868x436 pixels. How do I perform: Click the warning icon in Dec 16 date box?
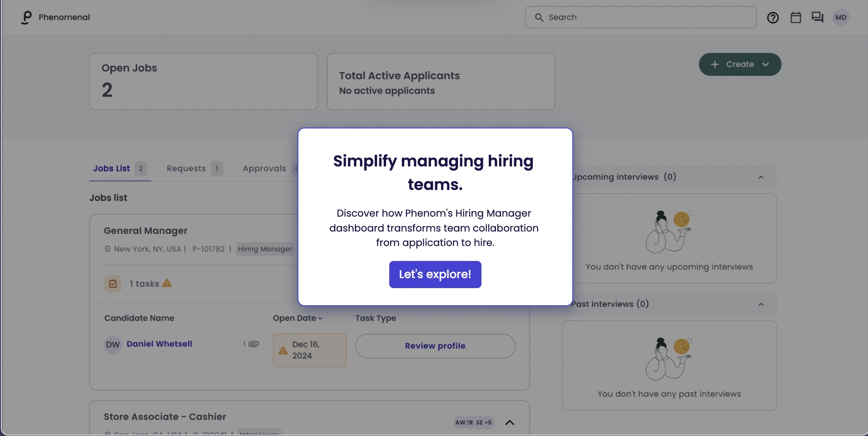283,351
